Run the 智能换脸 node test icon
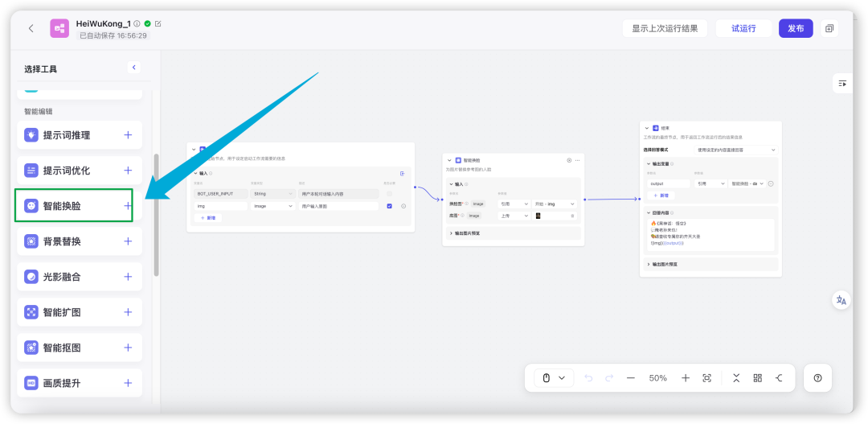 click(569, 160)
